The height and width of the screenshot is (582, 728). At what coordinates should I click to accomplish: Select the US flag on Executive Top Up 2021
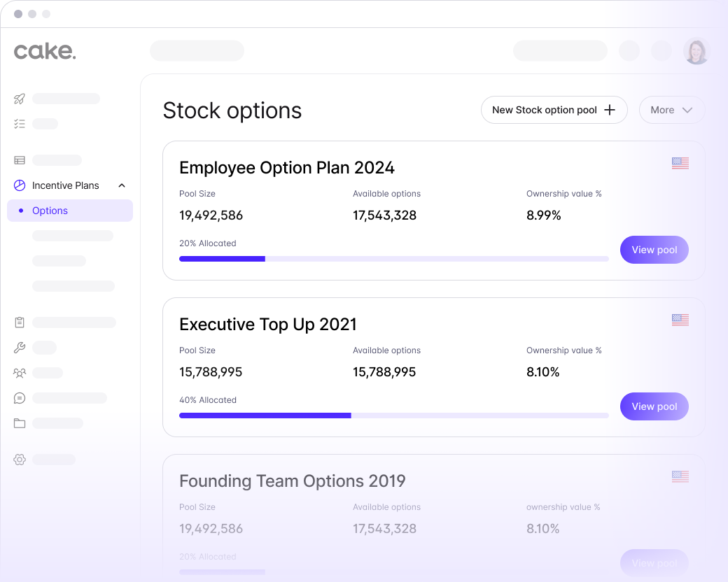680,320
